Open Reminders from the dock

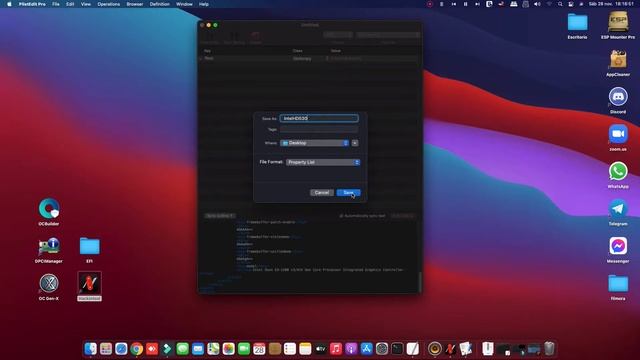click(290, 349)
